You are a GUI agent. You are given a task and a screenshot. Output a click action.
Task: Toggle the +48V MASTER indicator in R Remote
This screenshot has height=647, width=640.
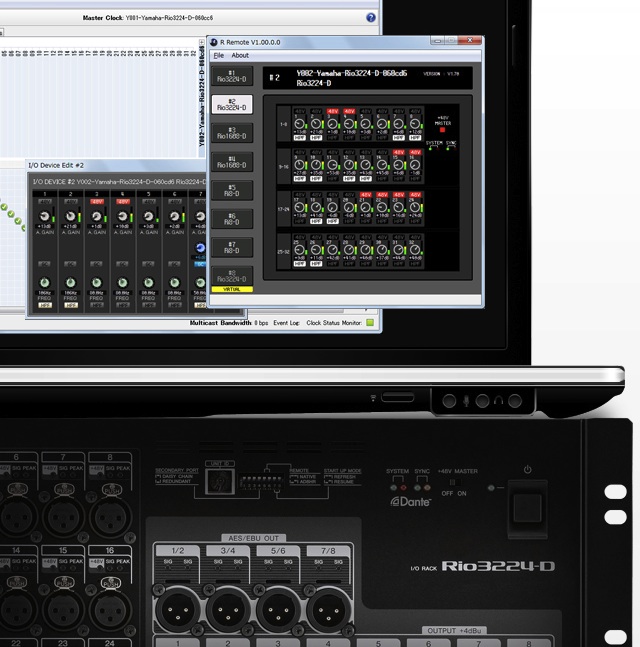[443, 130]
